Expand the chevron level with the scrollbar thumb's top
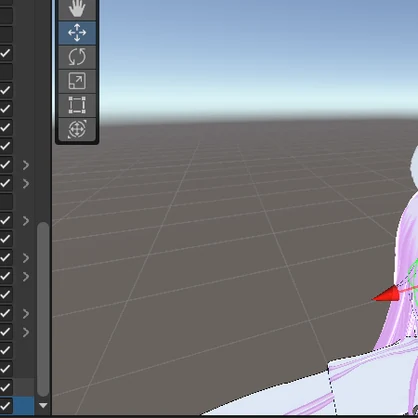The width and height of the screenshot is (418, 418). coord(26,221)
